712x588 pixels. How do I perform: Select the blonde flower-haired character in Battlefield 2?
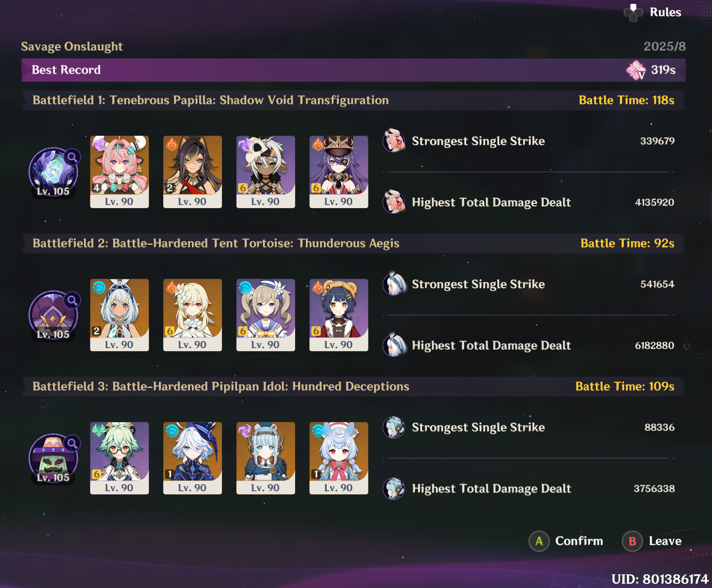click(x=192, y=315)
